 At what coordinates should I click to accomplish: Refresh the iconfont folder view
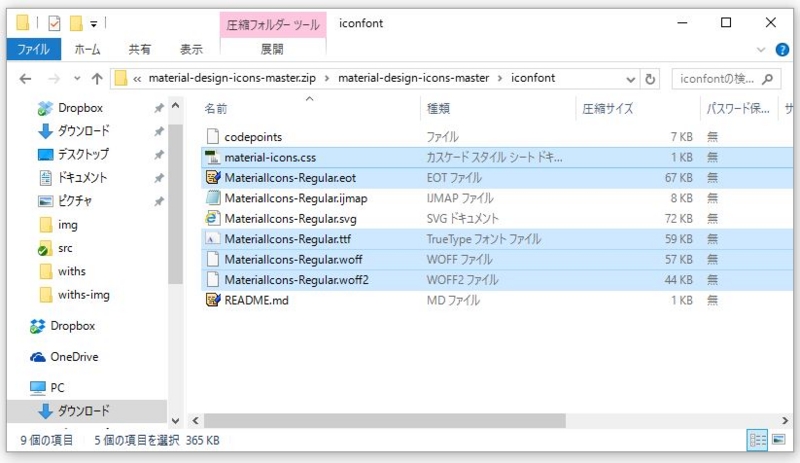click(x=650, y=79)
